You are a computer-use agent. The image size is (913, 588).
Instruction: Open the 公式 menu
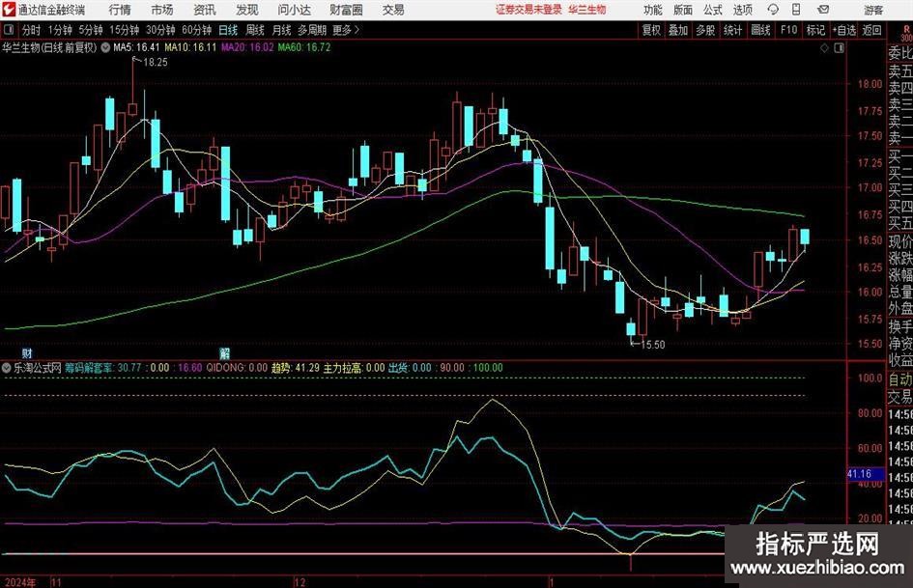[712, 10]
